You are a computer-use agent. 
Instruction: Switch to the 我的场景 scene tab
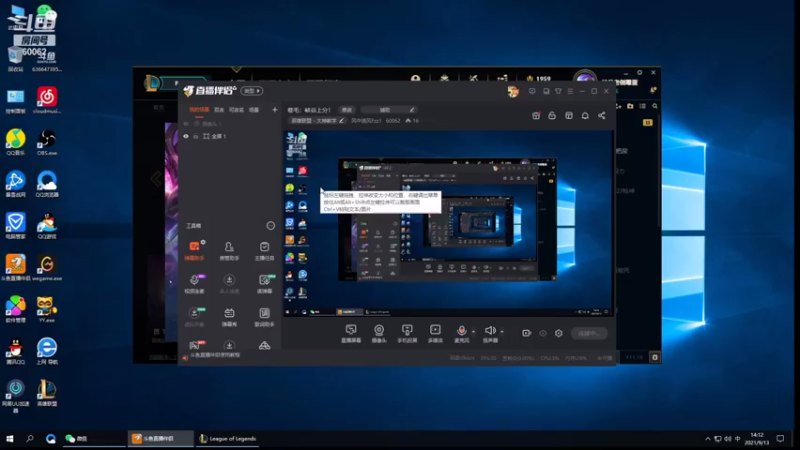tap(199, 109)
